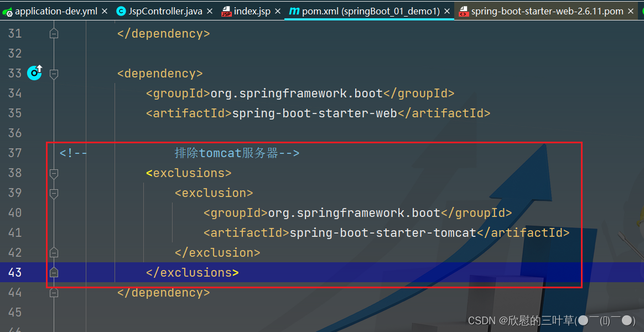Click line number 41 in gutter
Screen dimensions: 644x332
click(15, 233)
